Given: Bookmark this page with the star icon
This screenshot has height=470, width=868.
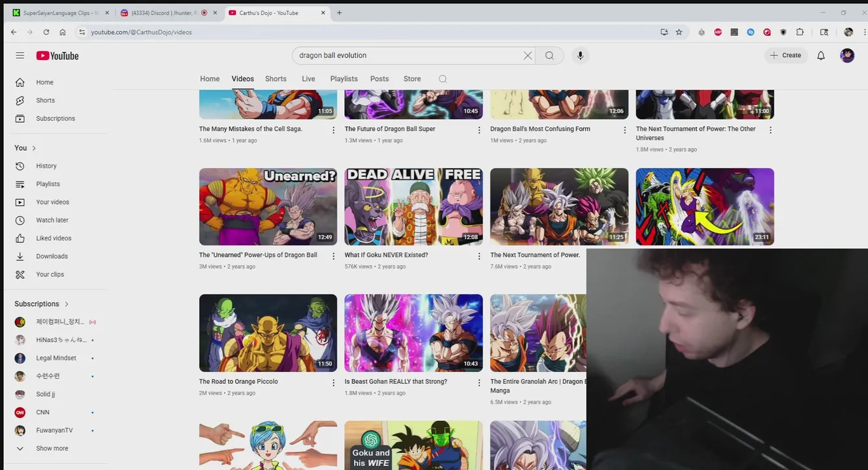Looking at the screenshot, I should [679, 32].
